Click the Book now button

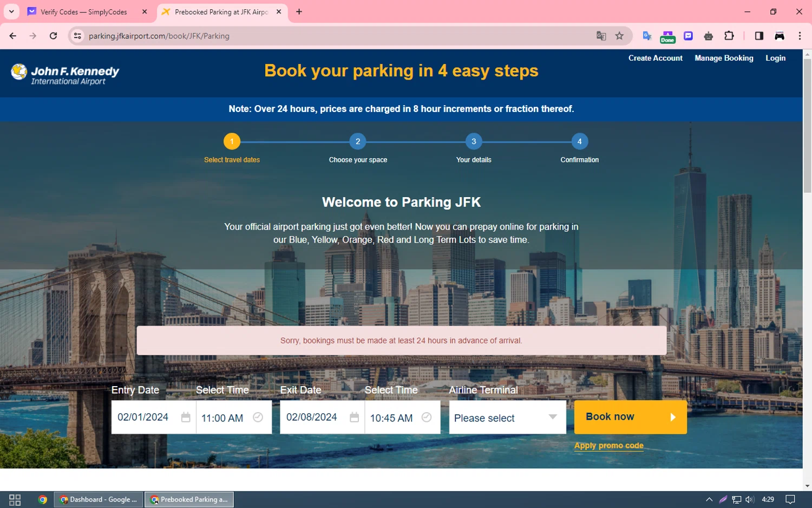[x=630, y=417]
